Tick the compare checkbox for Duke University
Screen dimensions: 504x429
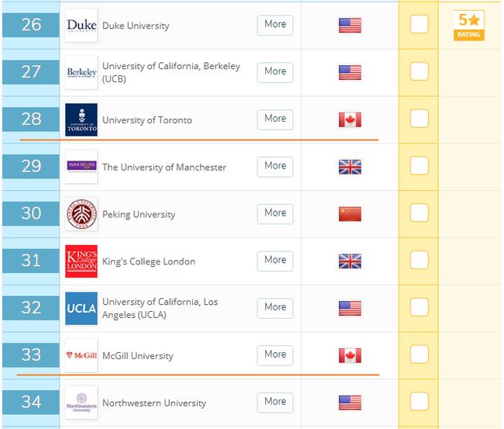419,24
